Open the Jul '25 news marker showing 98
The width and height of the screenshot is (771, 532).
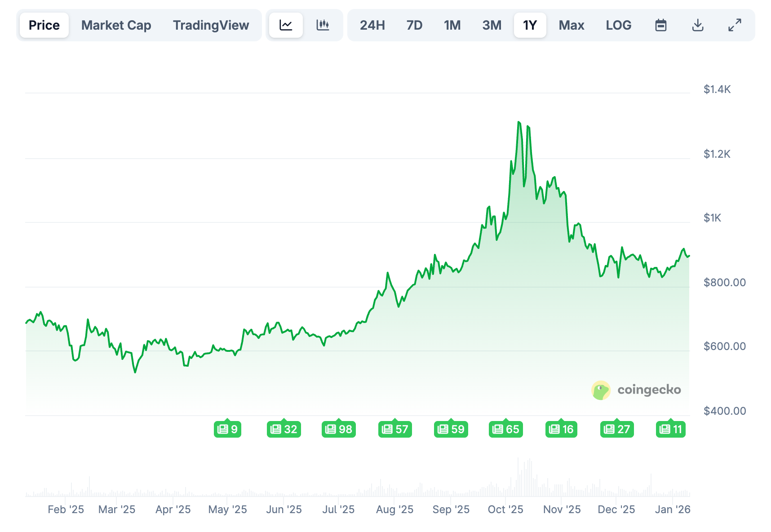[339, 429]
